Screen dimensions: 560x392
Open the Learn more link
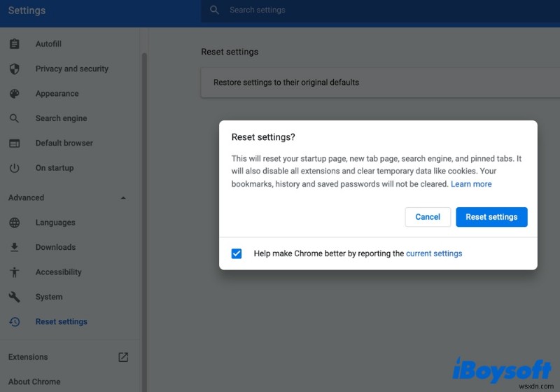coord(471,184)
